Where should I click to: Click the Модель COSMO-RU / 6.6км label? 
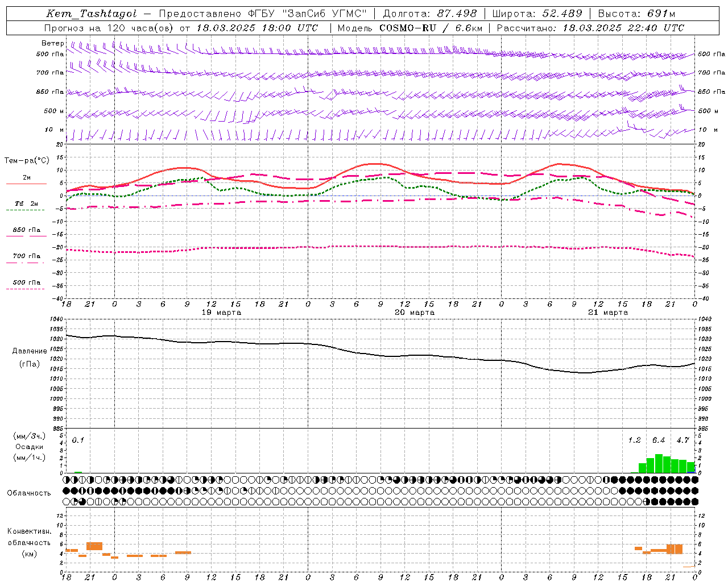click(x=410, y=28)
